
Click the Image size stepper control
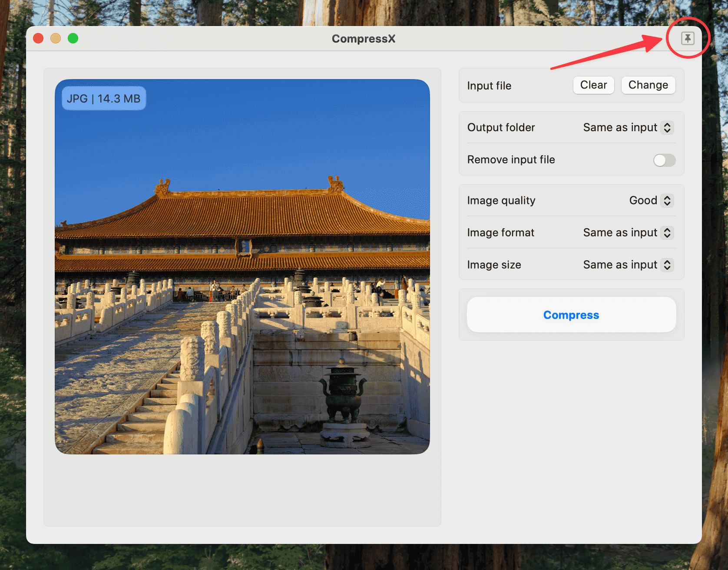(x=667, y=265)
